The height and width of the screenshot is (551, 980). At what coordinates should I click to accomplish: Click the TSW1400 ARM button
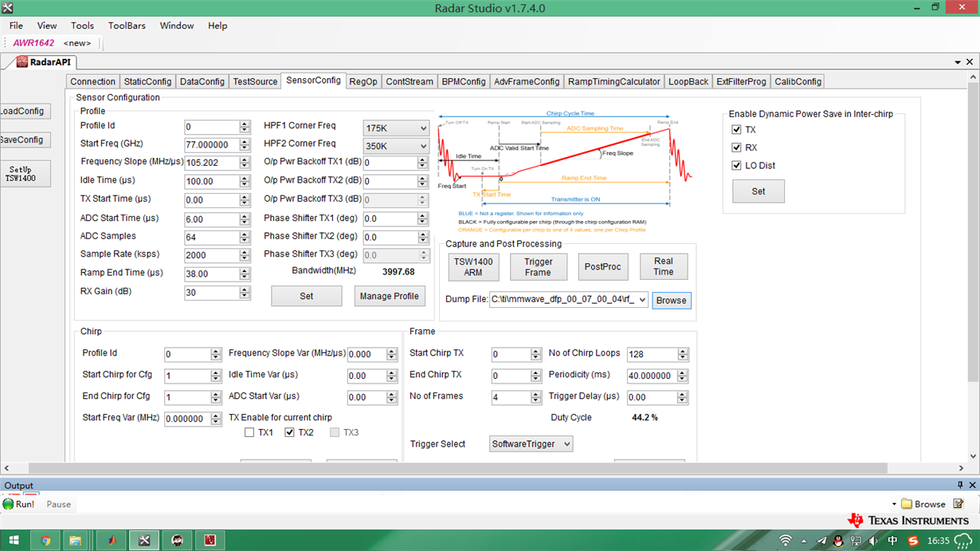coord(473,266)
